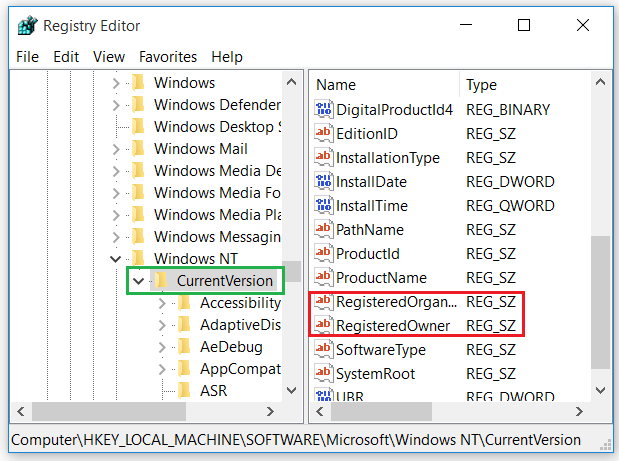619x461 pixels.
Task: Click the string icon beside RegisteredOrganization
Action: point(324,302)
